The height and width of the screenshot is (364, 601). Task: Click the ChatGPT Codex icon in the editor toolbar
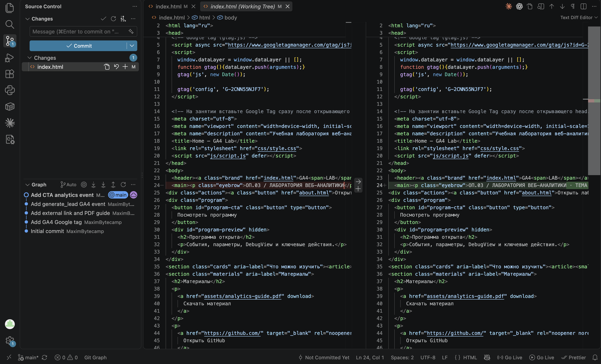click(519, 6)
